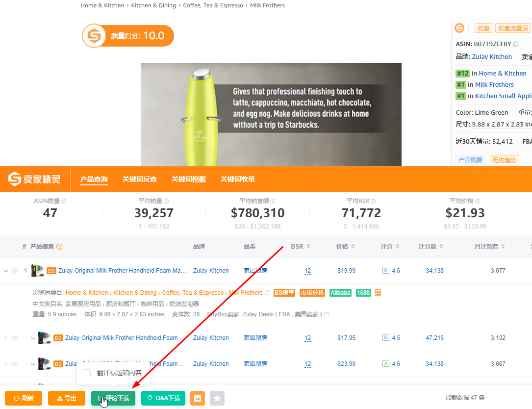Click the 反查流量词 button
The width and height of the screenshot is (532, 409).
click(x=513, y=28)
